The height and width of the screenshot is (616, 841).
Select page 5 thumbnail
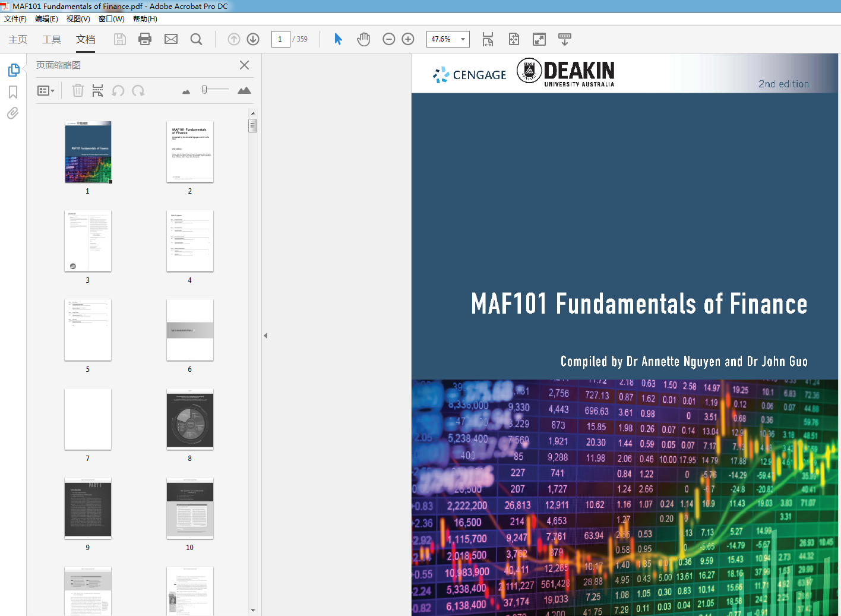click(x=88, y=330)
